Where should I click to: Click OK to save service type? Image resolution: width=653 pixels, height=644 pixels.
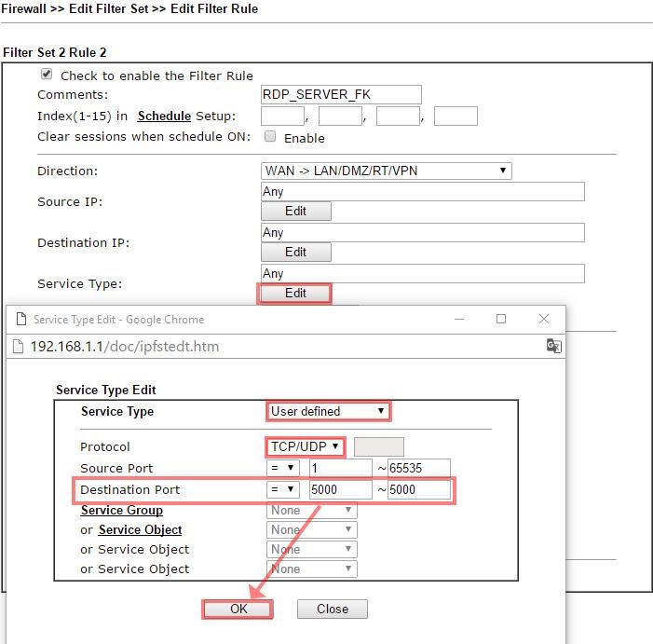238,609
